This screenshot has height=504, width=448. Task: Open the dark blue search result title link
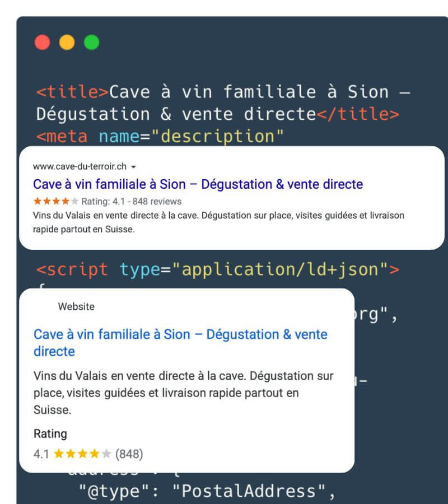coord(198,184)
